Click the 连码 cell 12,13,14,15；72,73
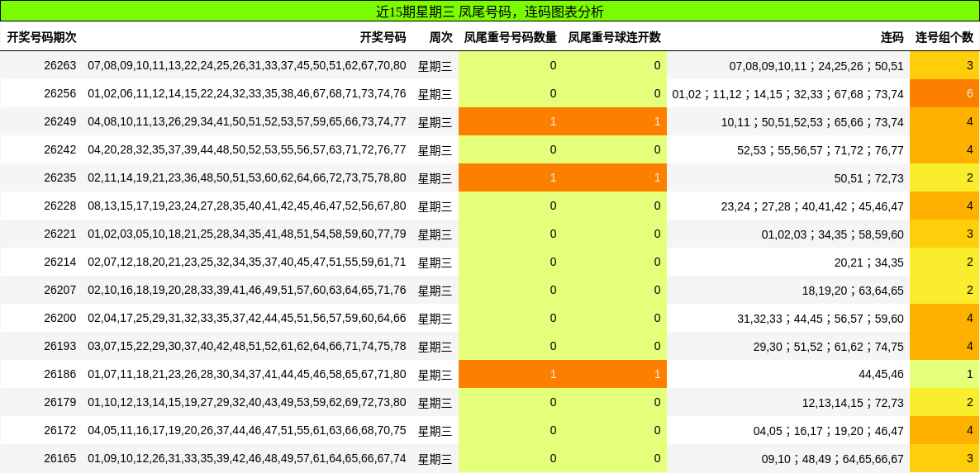This screenshot has height=473, width=980. coord(853,403)
